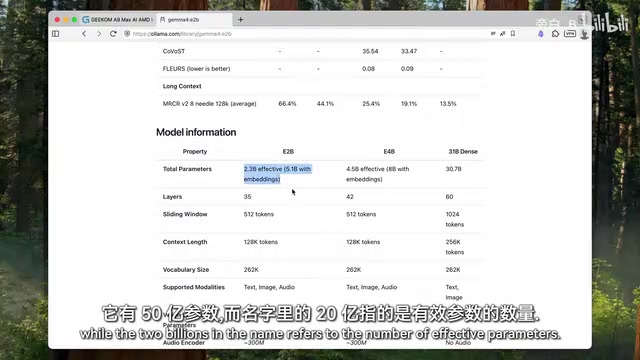Image resolution: width=640 pixels, height=360 pixels.
Task: Toggle the VPN button in toolbar
Action: tap(570, 34)
